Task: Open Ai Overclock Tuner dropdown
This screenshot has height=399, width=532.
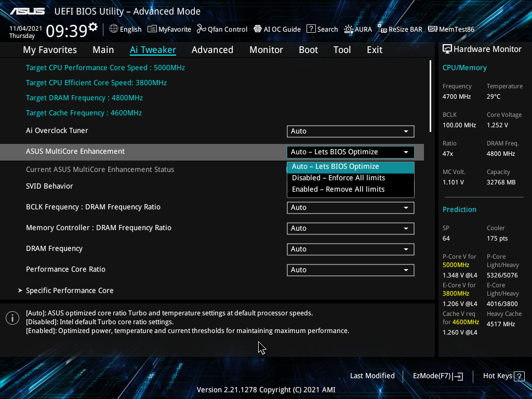Action: coord(351,131)
